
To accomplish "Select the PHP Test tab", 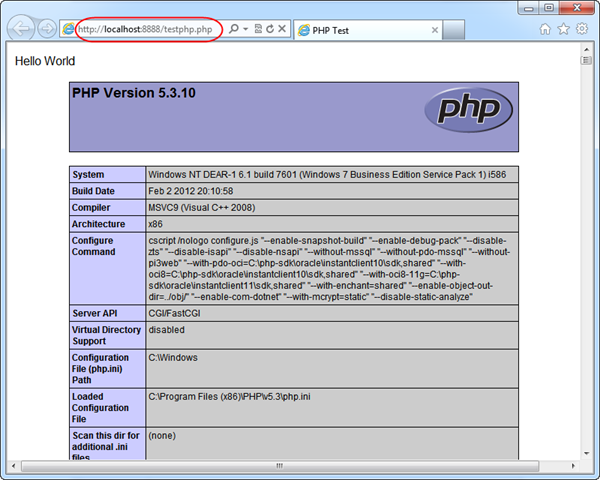I will coord(367,30).
